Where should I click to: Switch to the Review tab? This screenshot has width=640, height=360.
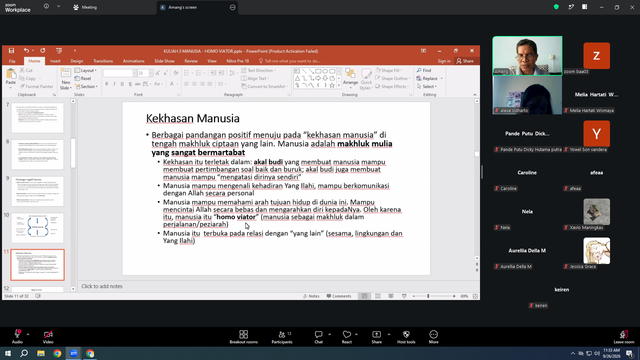pos(191,61)
